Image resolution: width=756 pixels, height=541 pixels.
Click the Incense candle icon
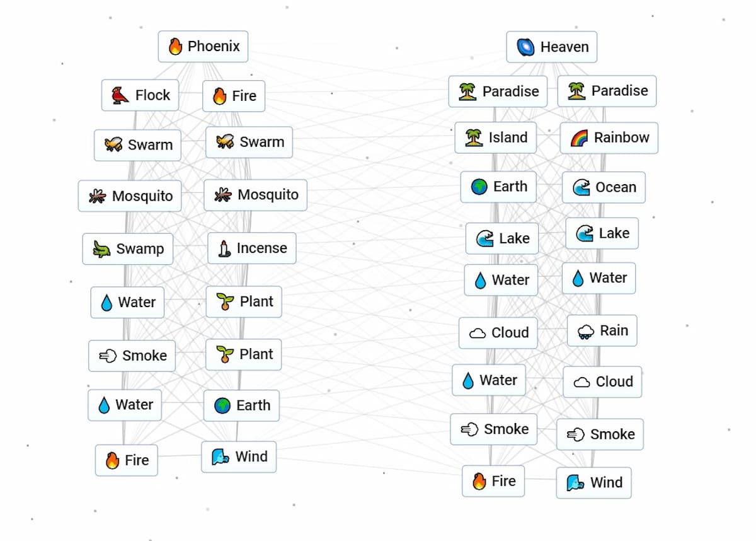224,248
